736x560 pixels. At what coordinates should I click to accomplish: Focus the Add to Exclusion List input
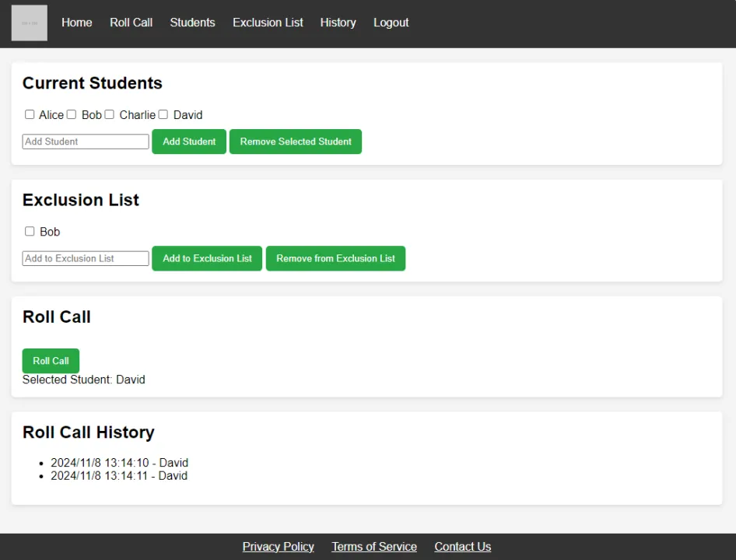(86, 258)
